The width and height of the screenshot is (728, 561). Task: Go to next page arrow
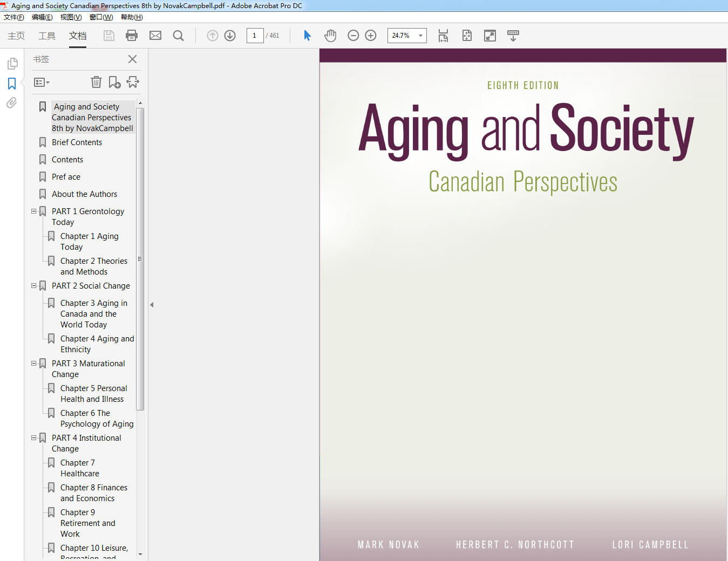pyautogui.click(x=230, y=36)
